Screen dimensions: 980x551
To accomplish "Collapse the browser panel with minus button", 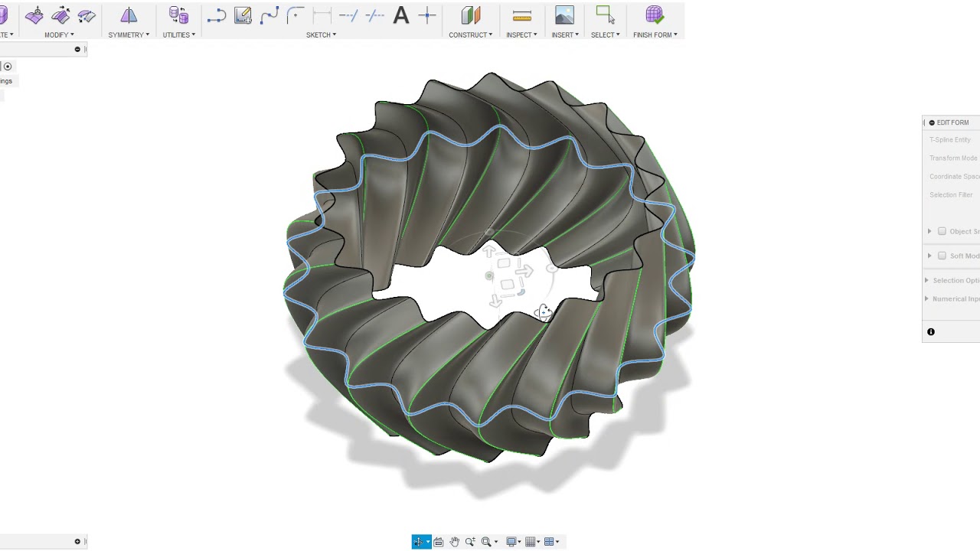I will point(77,50).
